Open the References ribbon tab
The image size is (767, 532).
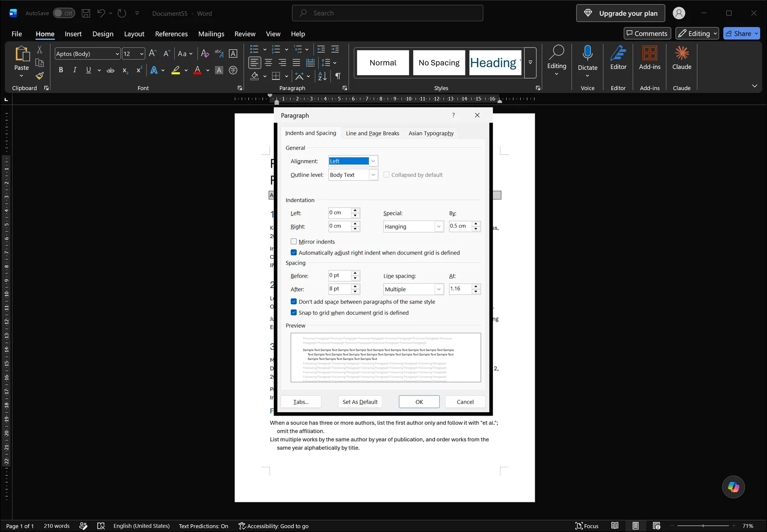click(171, 34)
